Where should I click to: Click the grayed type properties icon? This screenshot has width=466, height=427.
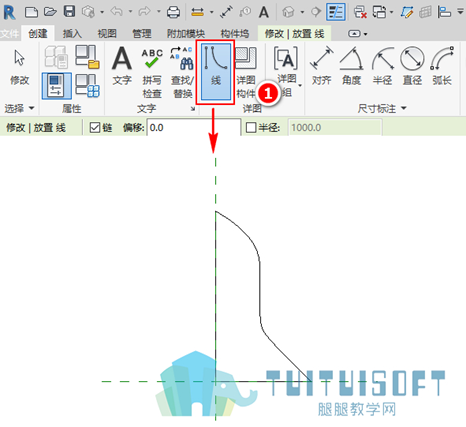(56, 57)
